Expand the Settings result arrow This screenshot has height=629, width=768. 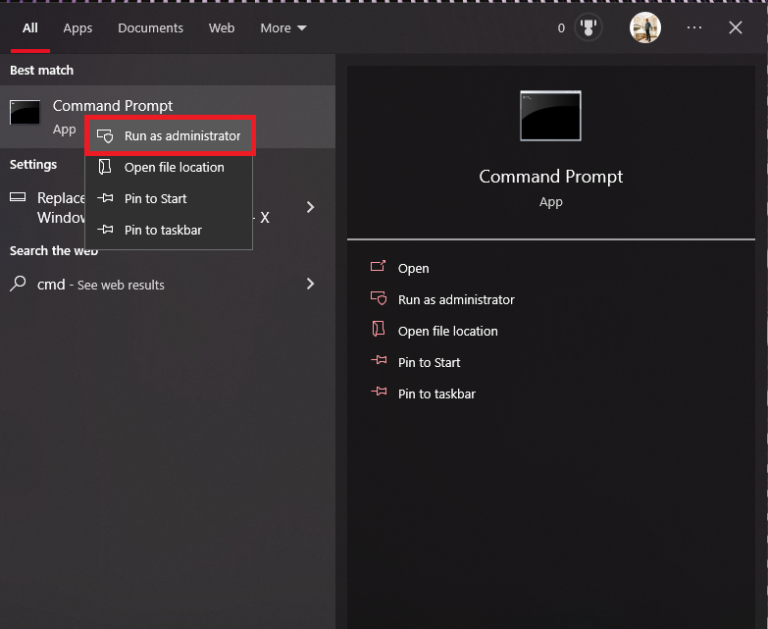(x=310, y=207)
